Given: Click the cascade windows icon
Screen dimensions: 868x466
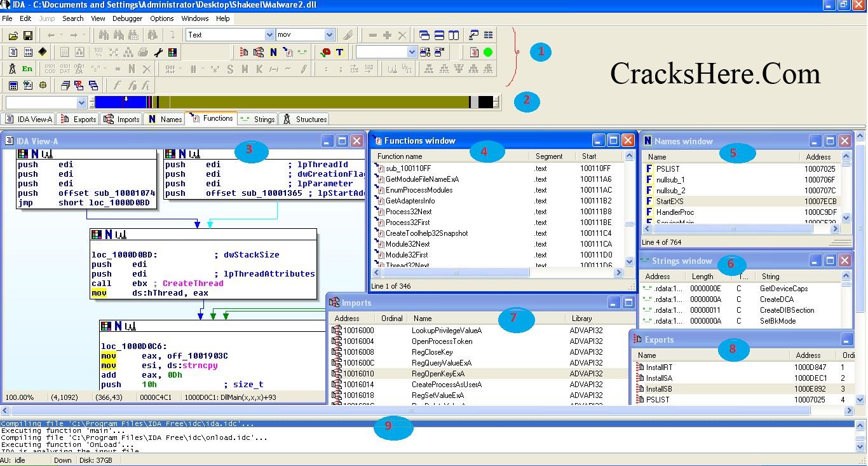Looking at the screenshot, I should click(424, 35).
